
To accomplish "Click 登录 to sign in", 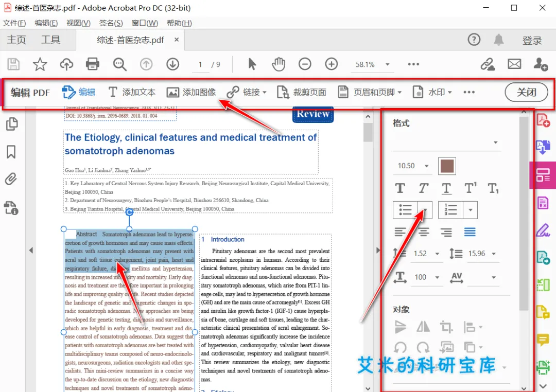I will (x=532, y=41).
